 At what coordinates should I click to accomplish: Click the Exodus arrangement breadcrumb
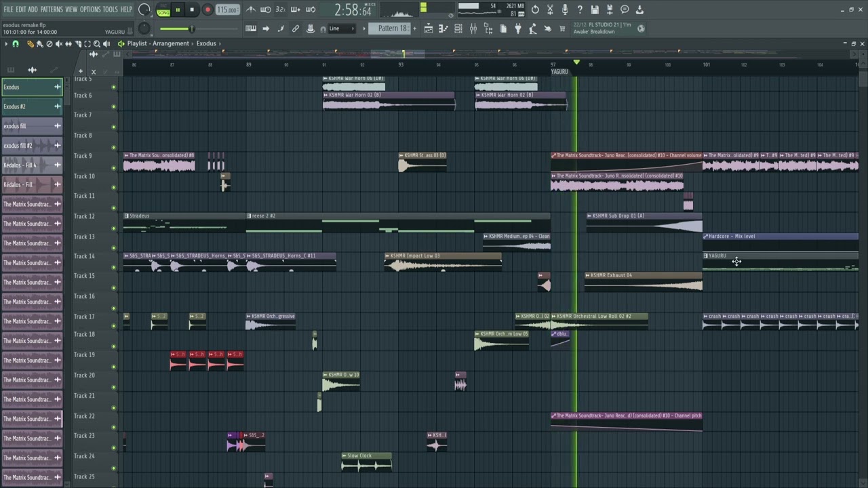(206, 43)
